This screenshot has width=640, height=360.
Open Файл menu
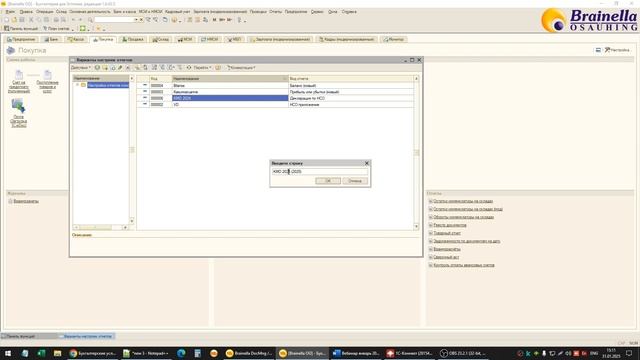[10, 12]
